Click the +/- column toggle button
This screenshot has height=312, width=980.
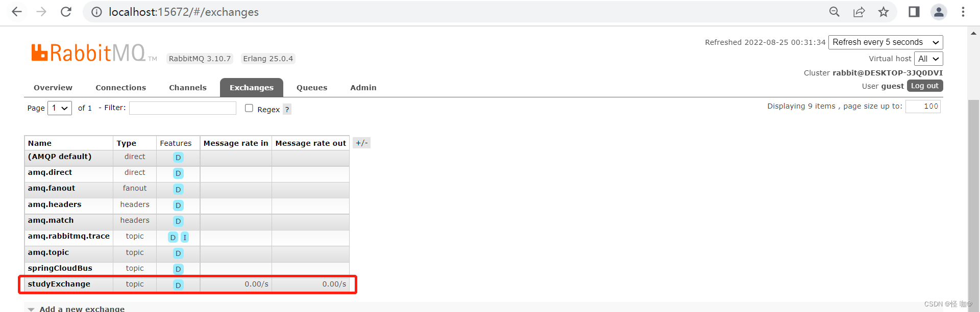tap(361, 143)
